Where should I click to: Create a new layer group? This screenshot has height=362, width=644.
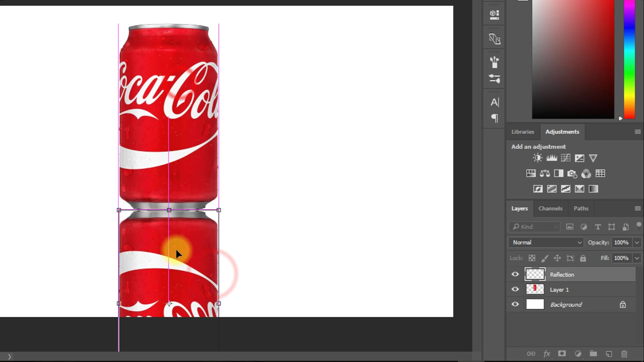pyautogui.click(x=593, y=353)
